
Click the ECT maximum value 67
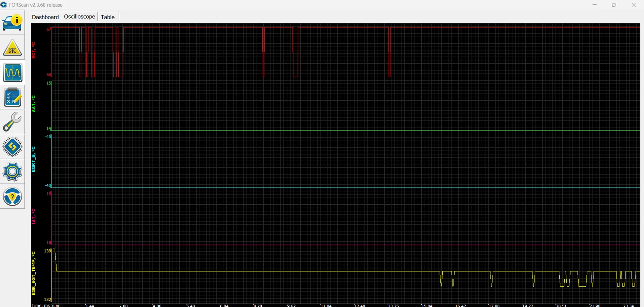coord(49,29)
